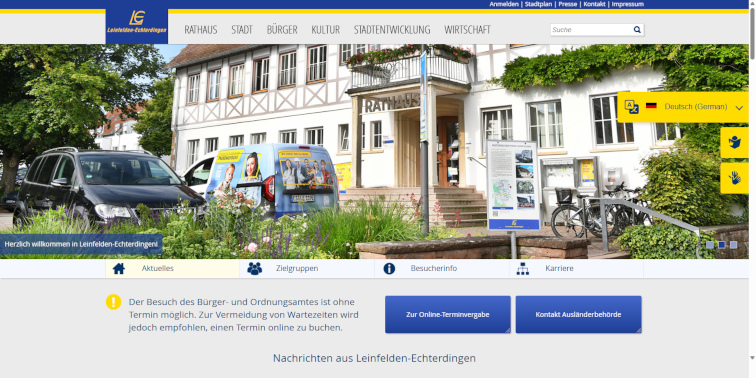Click the yellow exclamation notice icon

pos(113,302)
